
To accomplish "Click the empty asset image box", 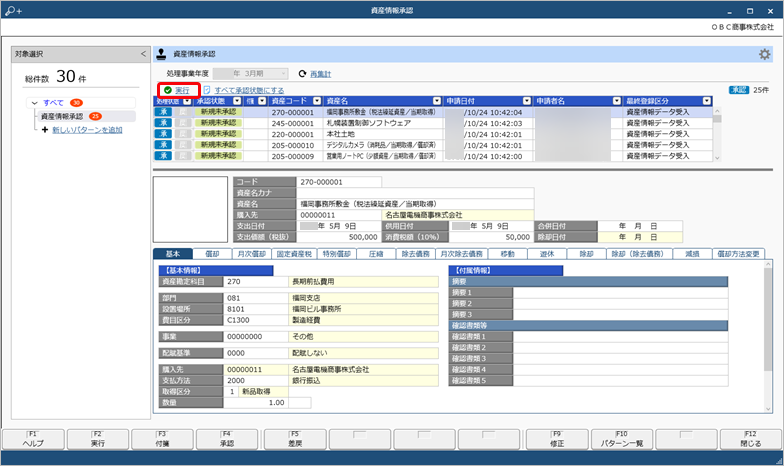I will point(190,210).
